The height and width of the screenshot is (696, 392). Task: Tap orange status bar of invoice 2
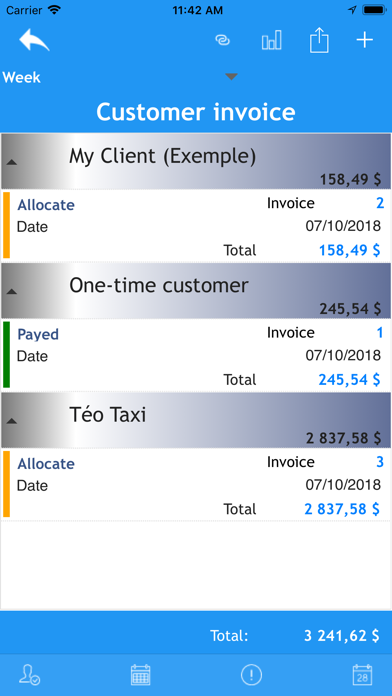pos(6,225)
